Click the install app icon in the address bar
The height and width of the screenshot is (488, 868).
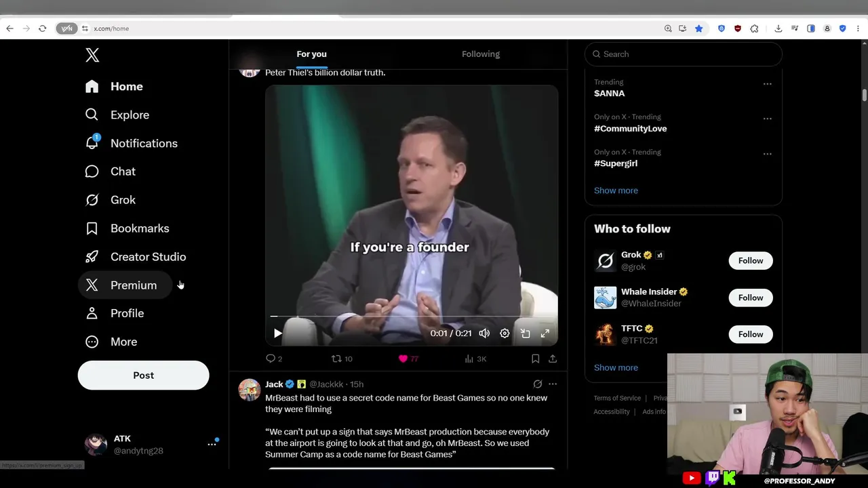tap(682, 28)
